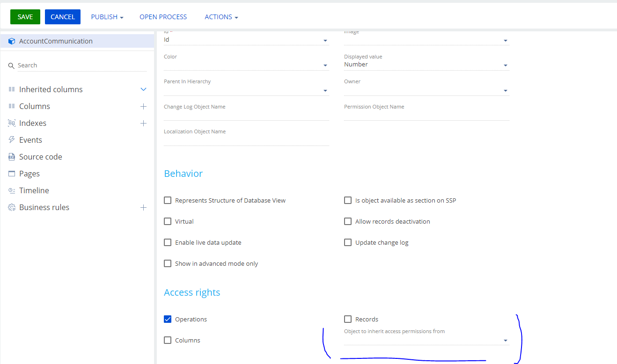
Task: Open the Displayed value dropdown
Action: tap(505, 65)
